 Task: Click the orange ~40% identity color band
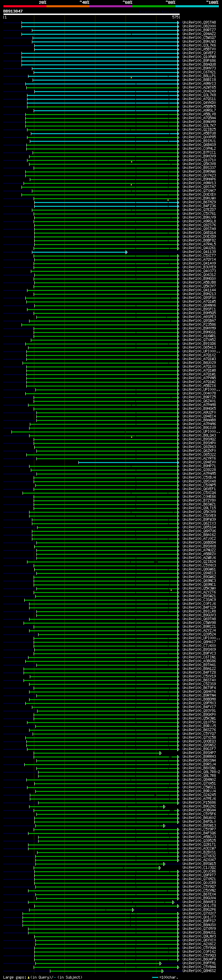click(x=68, y=6)
